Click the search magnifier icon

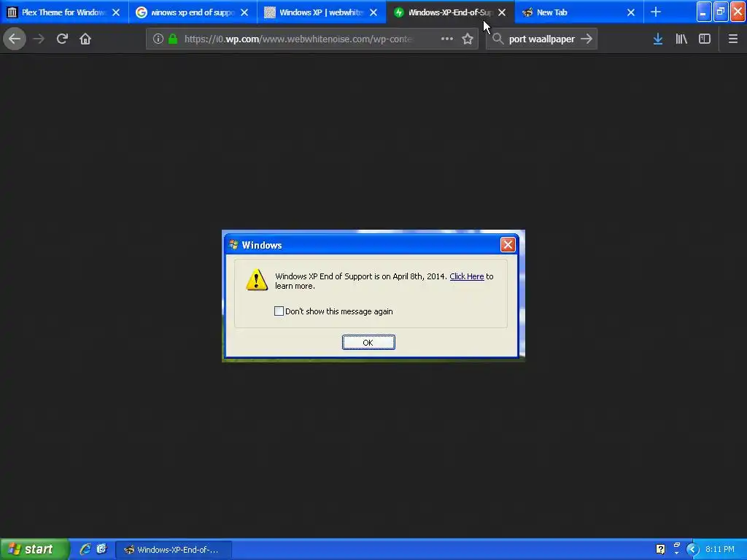click(x=498, y=39)
